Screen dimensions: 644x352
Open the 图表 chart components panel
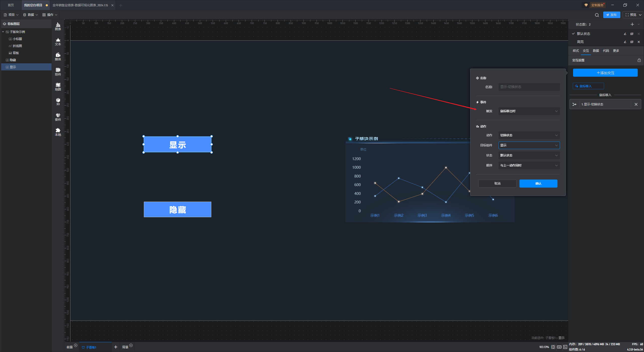coord(58,26)
